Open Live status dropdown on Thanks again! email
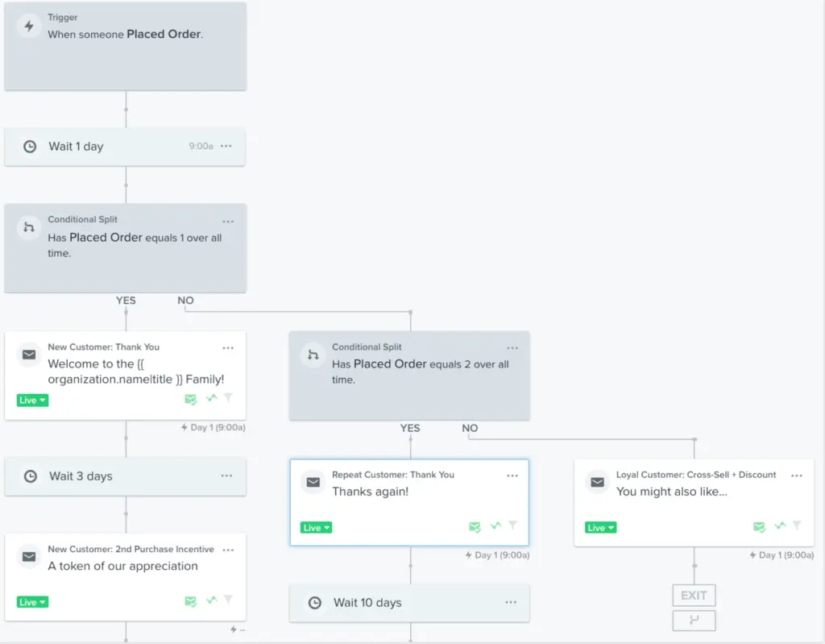This screenshot has width=825, height=644. (316, 528)
